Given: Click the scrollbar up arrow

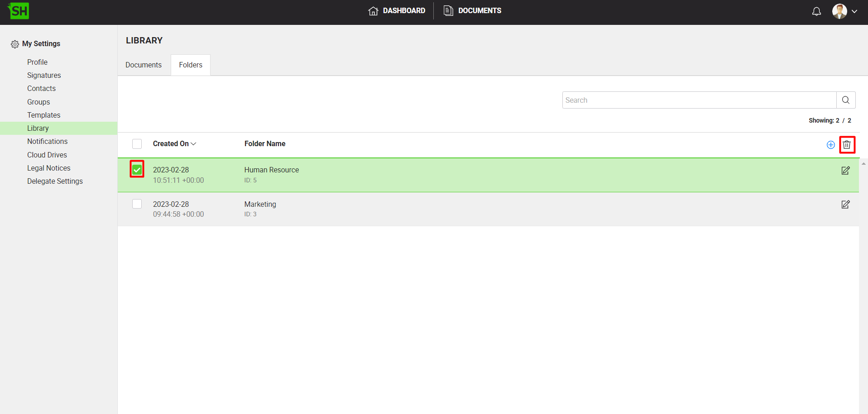Looking at the screenshot, I should click(863, 164).
